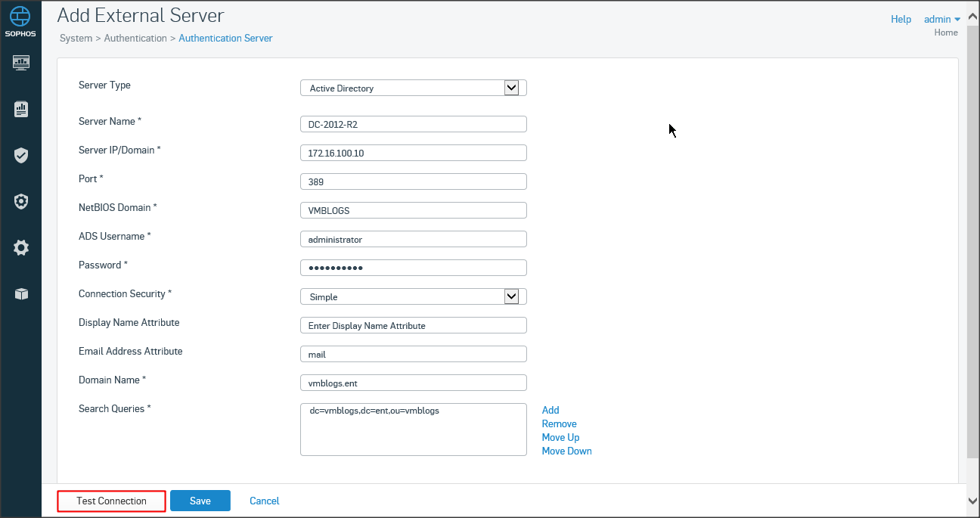Expand the Server Type dropdown
This screenshot has height=518, width=980.
[x=511, y=88]
